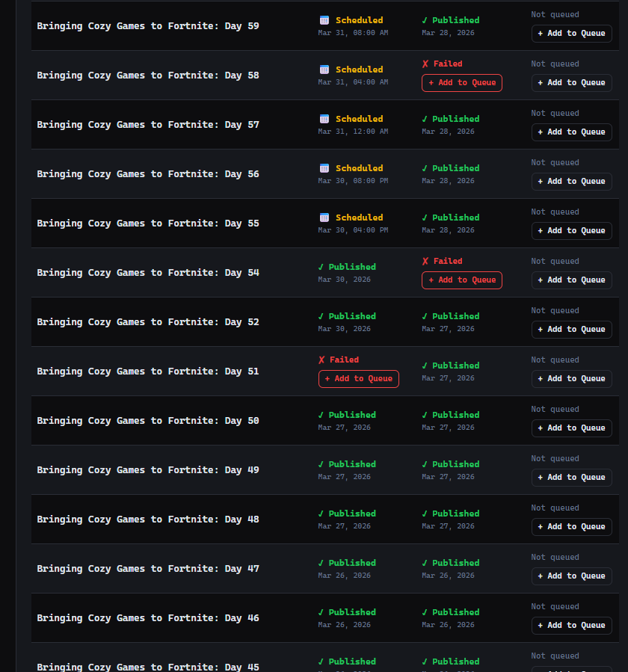The width and height of the screenshot is (628, 672).
Task: Re-queue failed Day 51 with red Add to Queue
Action: (x=358, y=379)
